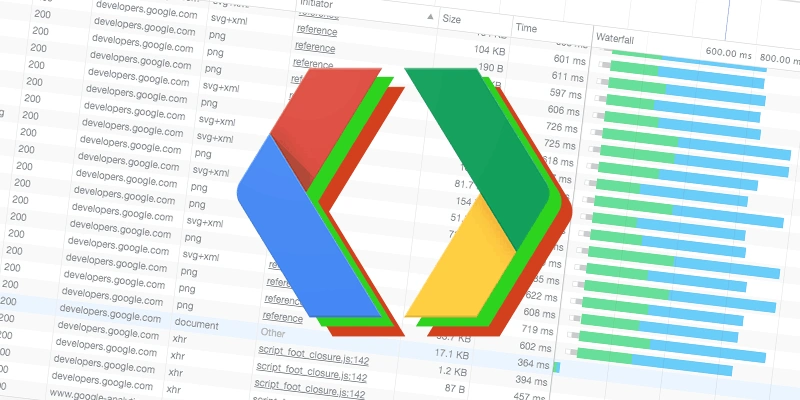
Task: Sort by the Size column header
Action: 452,19
